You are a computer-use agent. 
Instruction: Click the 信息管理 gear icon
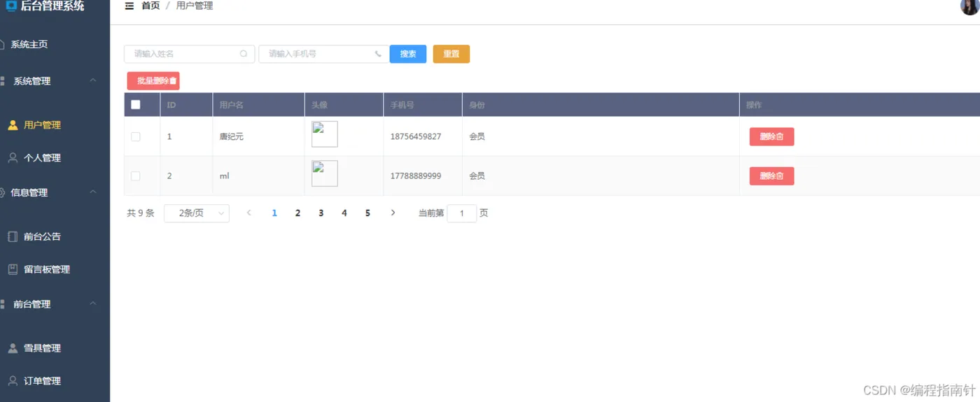click(x=2, y=193)
